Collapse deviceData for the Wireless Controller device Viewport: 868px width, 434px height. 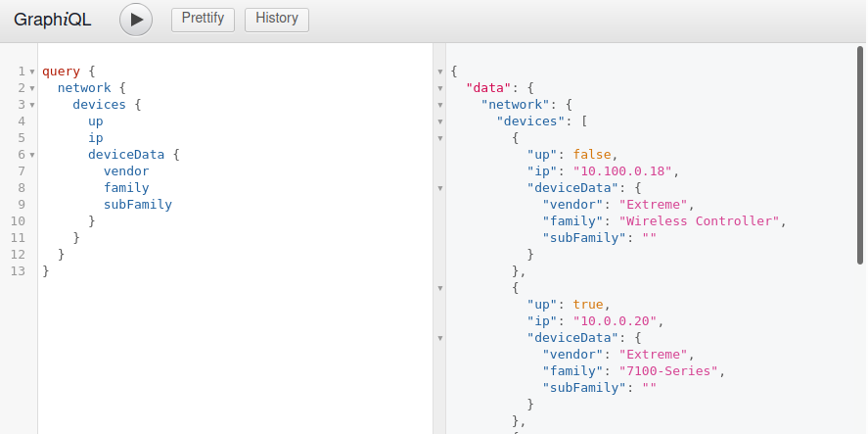click(440, 188)
